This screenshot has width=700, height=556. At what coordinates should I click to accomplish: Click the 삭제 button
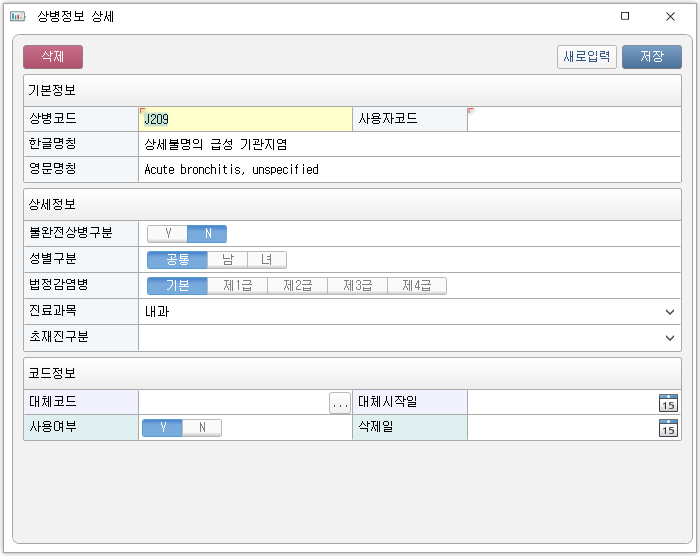[53, 57]
